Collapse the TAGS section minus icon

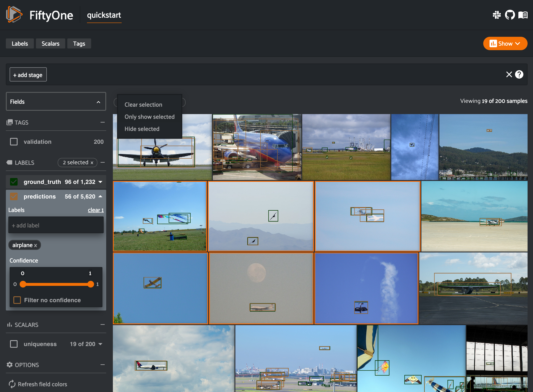coord(102,122)
